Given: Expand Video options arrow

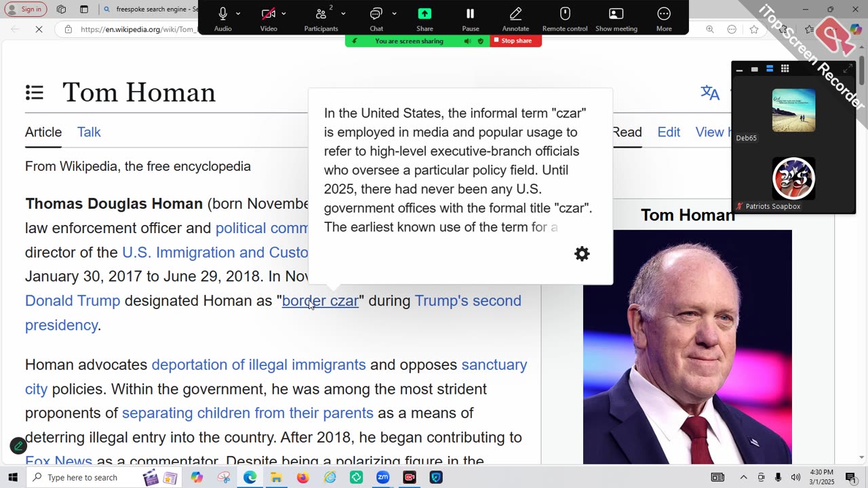Looking at the screenshot, I should [283, 14].
